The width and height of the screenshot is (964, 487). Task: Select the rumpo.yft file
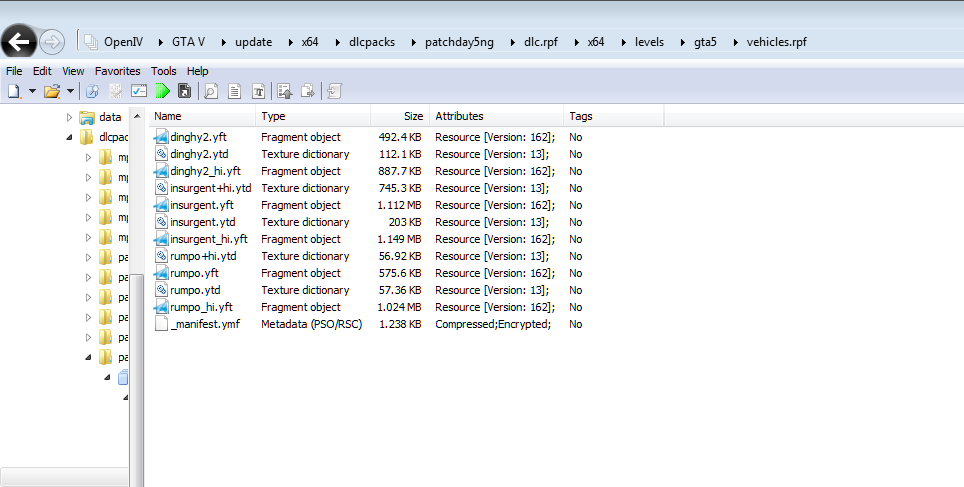[x=194, y=274]
